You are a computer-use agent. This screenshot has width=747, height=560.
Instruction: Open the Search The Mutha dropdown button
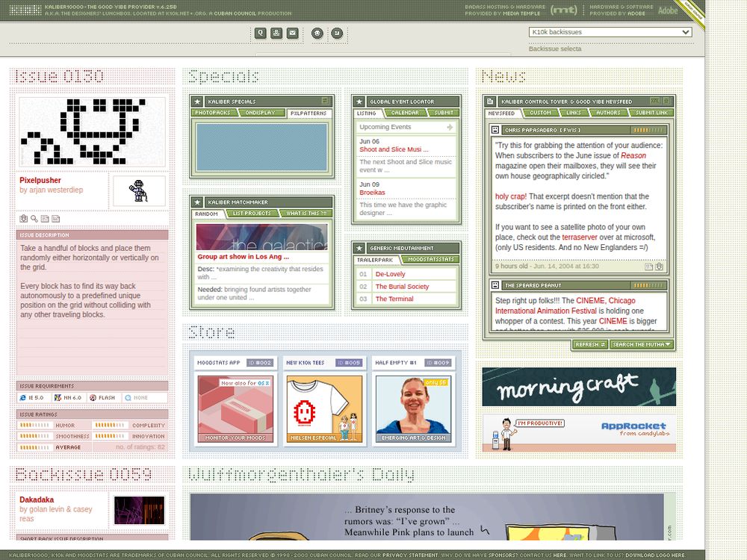point(642,344)
